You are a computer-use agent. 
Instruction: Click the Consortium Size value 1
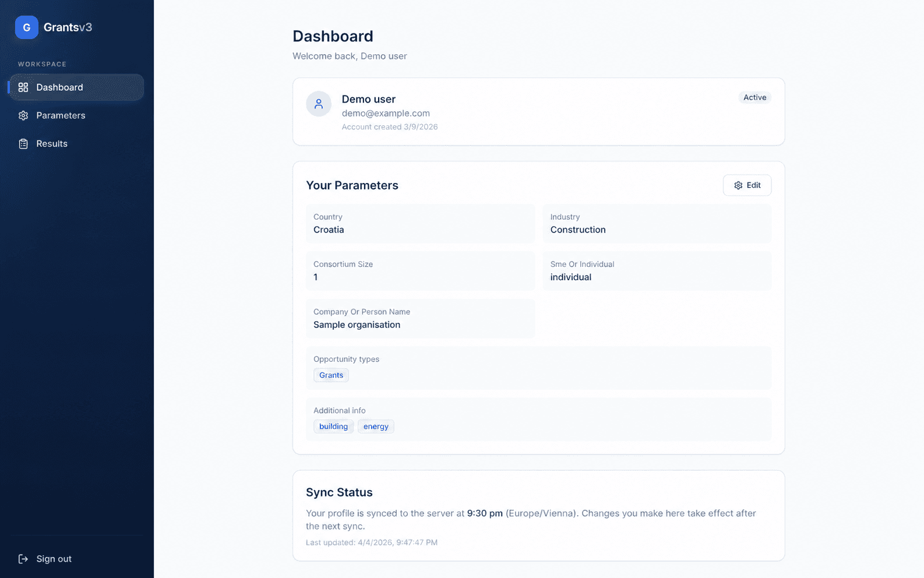click(x=316, y=277)
